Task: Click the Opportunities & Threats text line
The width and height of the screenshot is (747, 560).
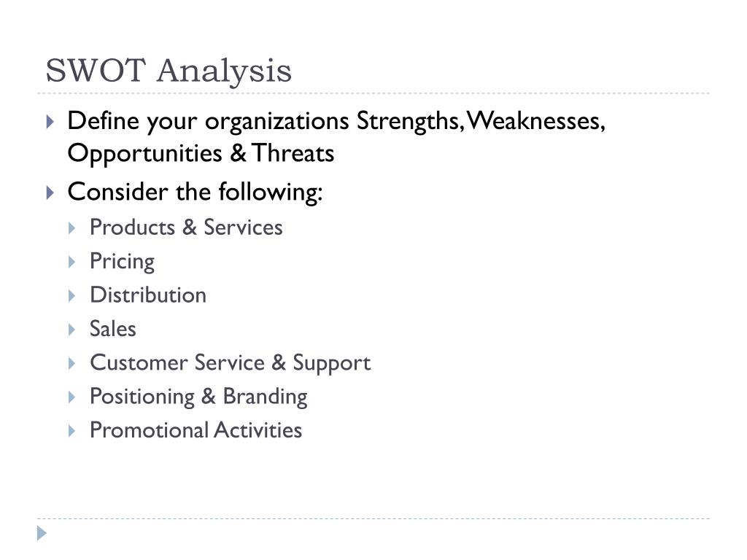Action: point(201,154)
